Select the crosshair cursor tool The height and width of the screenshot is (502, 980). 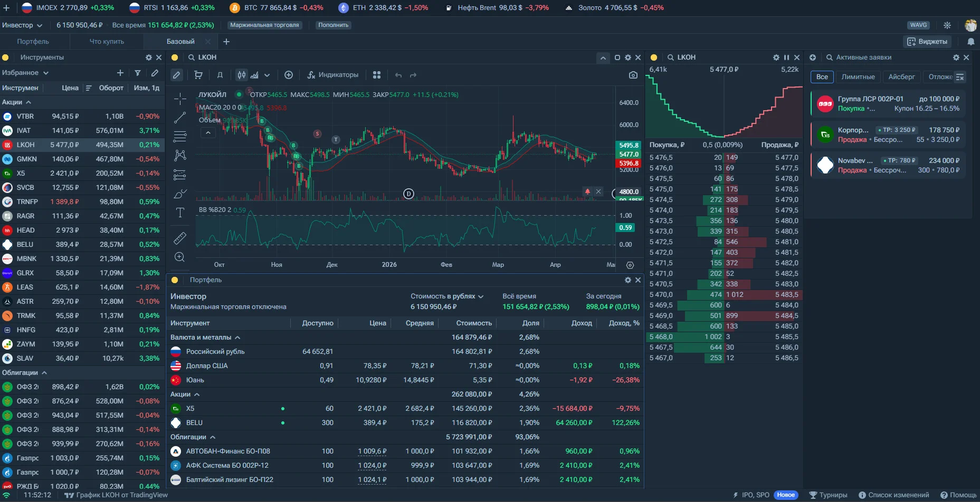pyautogui.click(x=180, y=99)
